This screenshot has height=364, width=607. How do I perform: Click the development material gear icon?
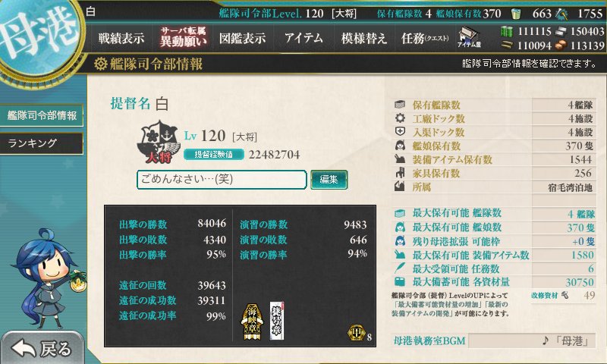tap(561, 14)
